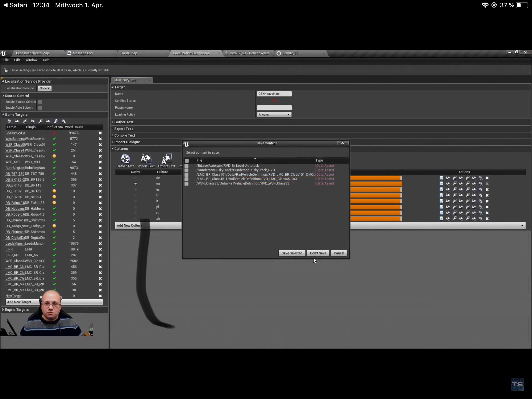Click the Export Text icon under Cultures
532x399 pixels.
click(167, 159)
